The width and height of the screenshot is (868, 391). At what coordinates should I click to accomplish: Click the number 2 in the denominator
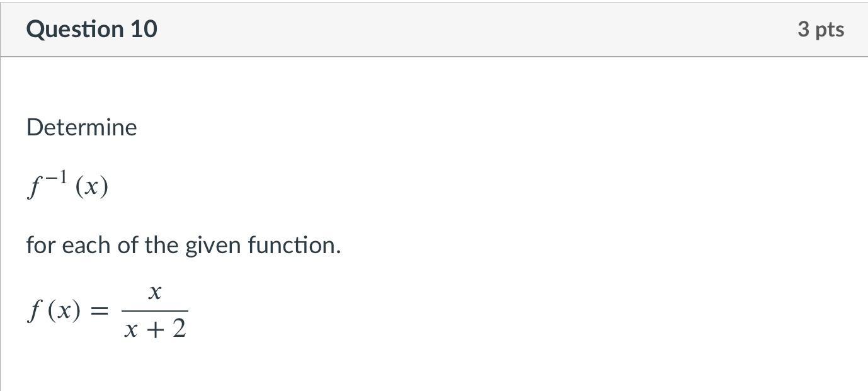180,327
